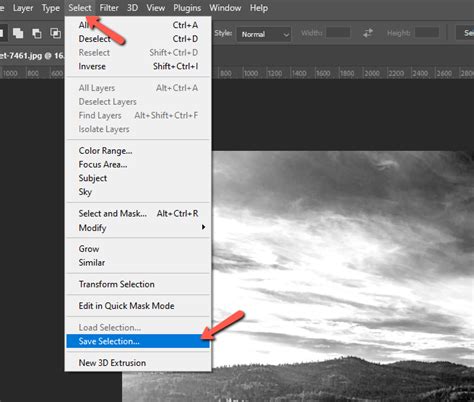Viewport: 474px width, 402px height.
Task: Open the Plugins menu
Action: [x=187, y=8]
